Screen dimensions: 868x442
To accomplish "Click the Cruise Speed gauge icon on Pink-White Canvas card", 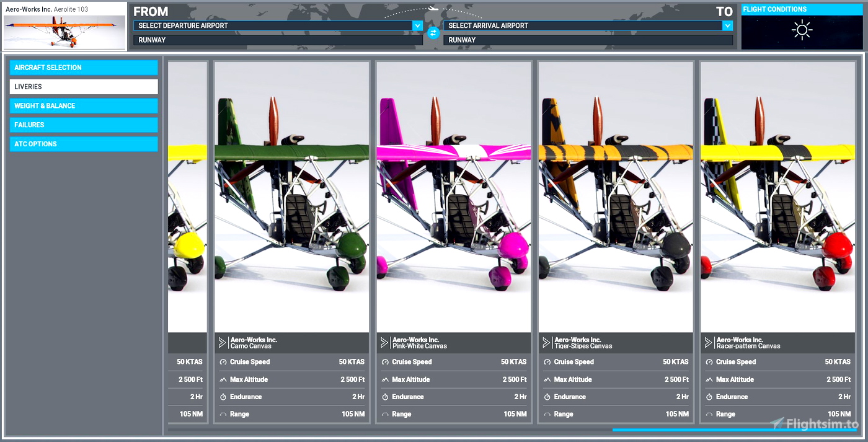I will click(x=384, y=362).
